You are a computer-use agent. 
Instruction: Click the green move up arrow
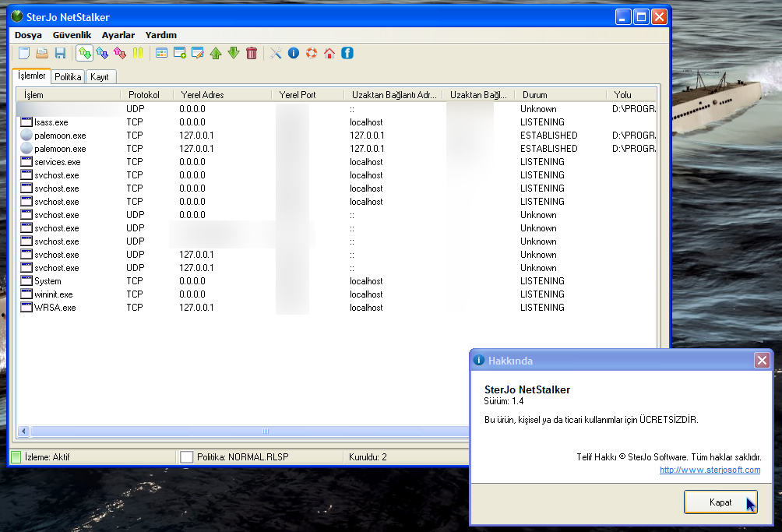216,53
